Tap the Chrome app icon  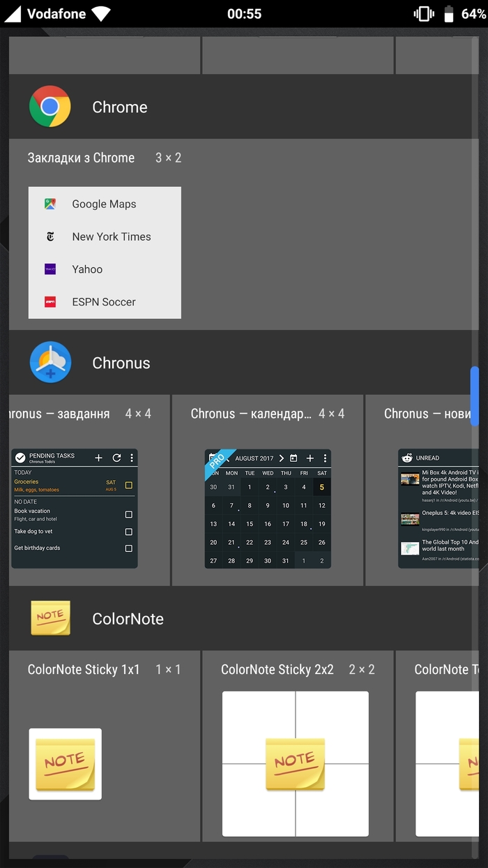coord(50,107)
